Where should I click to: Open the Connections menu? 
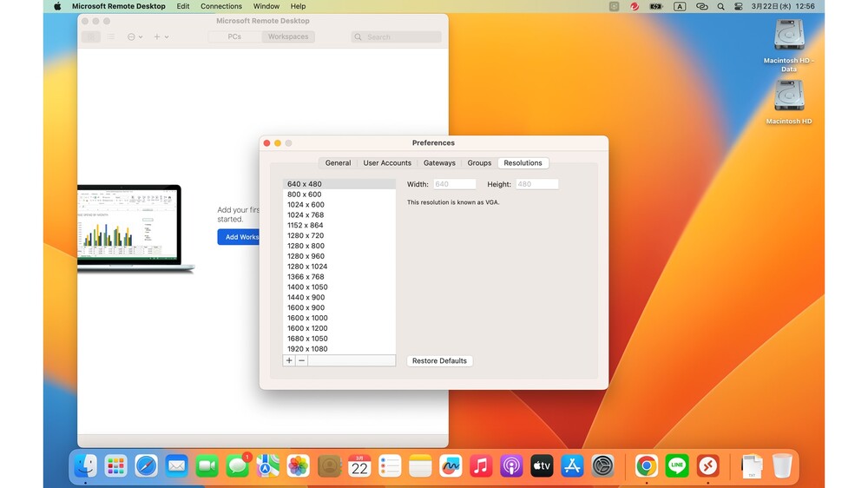click(x=220, y=6)
